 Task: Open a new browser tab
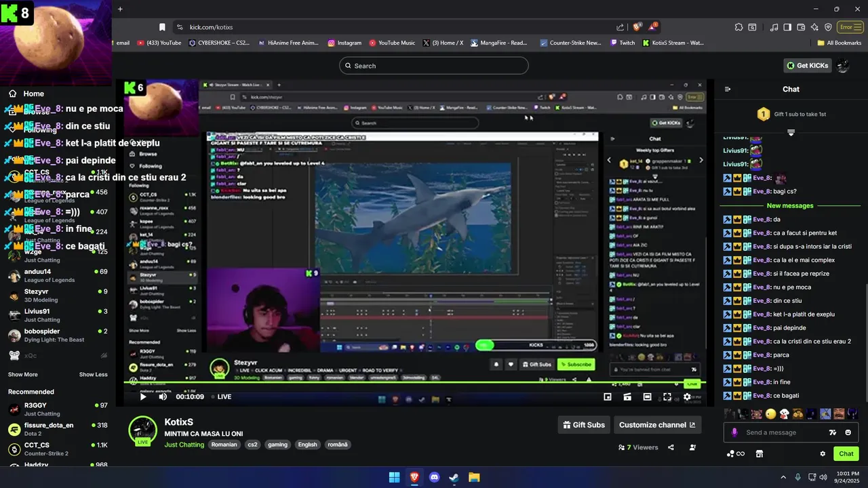[x=120, y=9]
